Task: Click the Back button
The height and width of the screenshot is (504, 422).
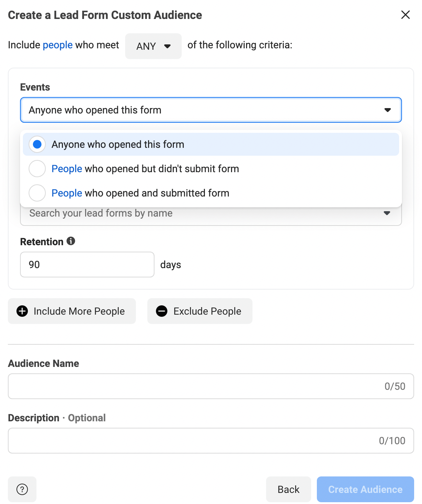Action: (289, 489)
